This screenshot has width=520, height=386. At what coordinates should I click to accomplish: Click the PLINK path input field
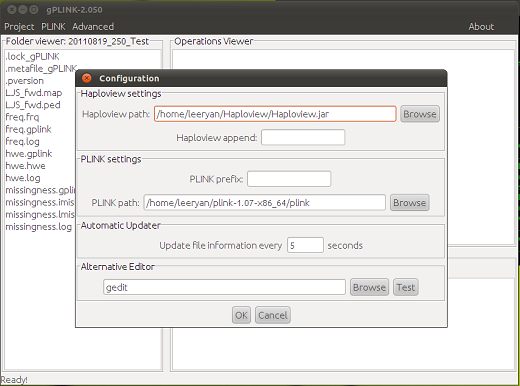(264, 203)
